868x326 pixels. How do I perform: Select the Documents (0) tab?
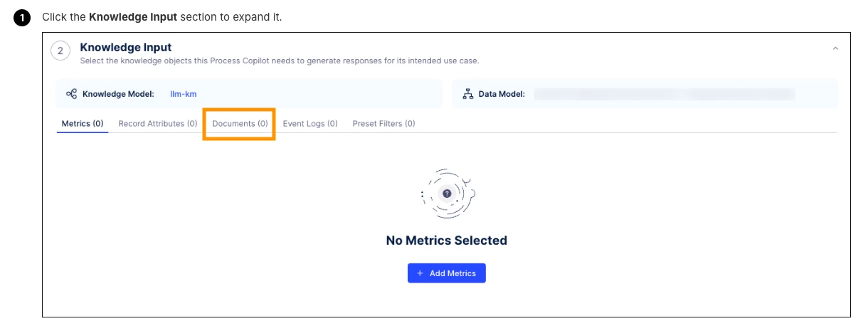coord(240,124)
